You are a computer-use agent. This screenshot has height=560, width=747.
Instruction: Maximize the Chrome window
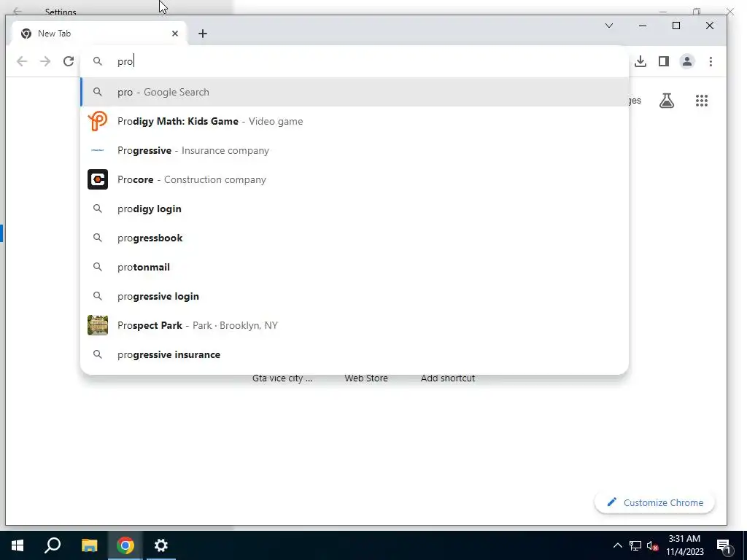point(676,26)
